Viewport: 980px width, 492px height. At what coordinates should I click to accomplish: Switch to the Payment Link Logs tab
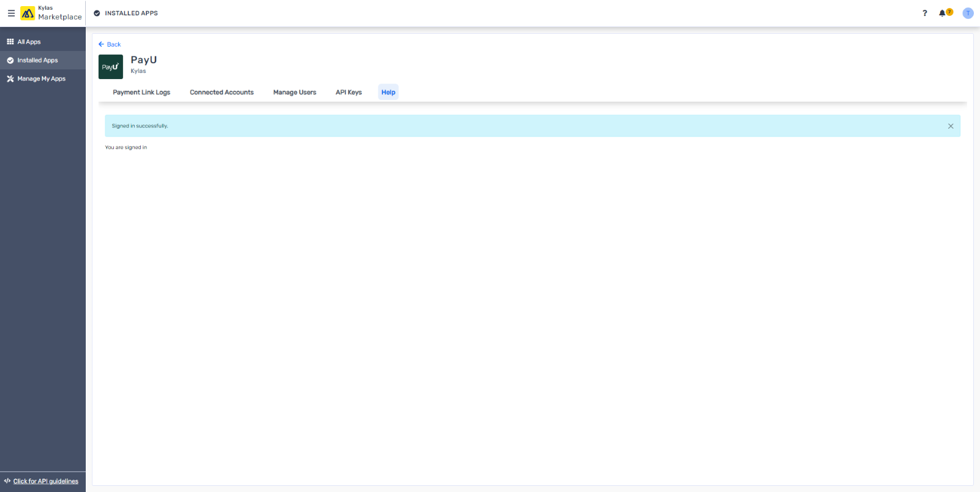click(141, 93)
